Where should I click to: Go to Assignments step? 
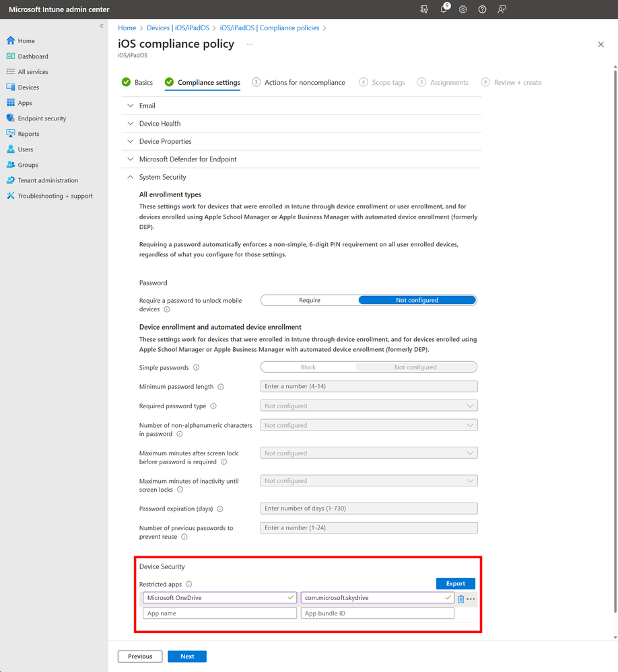click(443, 82)
